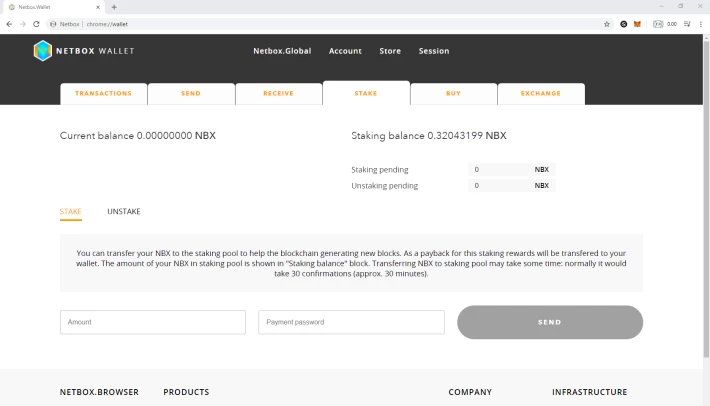Click the 'Staking pending' label
The height and width of the screenshot is (406, 710).
pyautogui.click(x=380, y=170)
